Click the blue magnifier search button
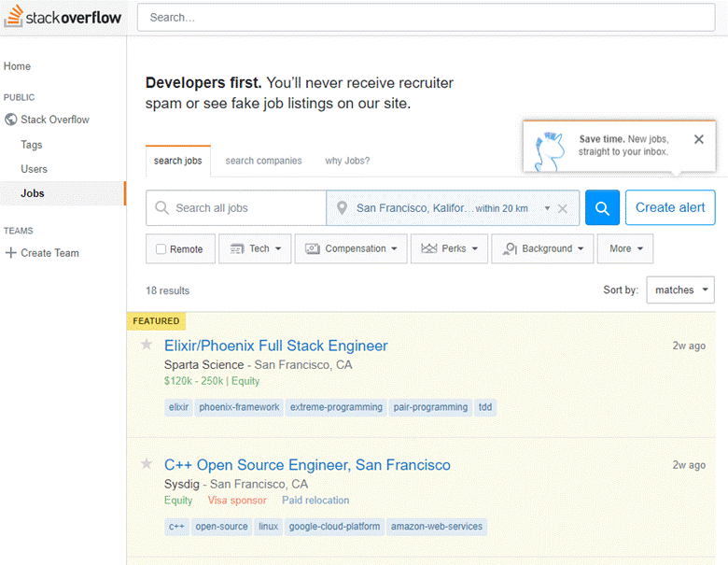The width and height of the screenshot is (728, 565). tap(602, 208)
